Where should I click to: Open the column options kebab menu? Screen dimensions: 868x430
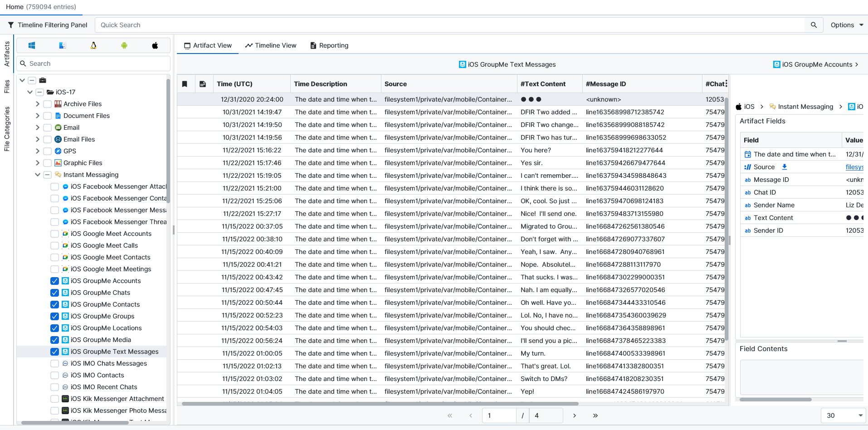tap(726, 83)
